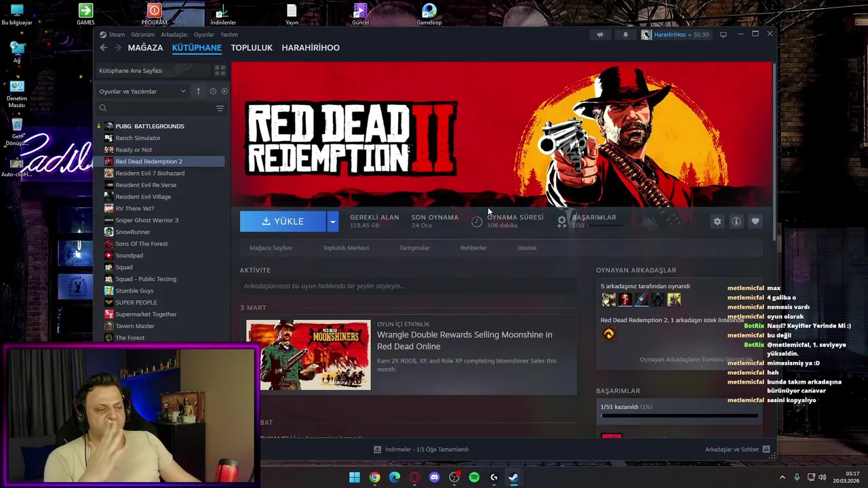
Task: Open advanced filter options icon
Action: (x=220, y=108)
